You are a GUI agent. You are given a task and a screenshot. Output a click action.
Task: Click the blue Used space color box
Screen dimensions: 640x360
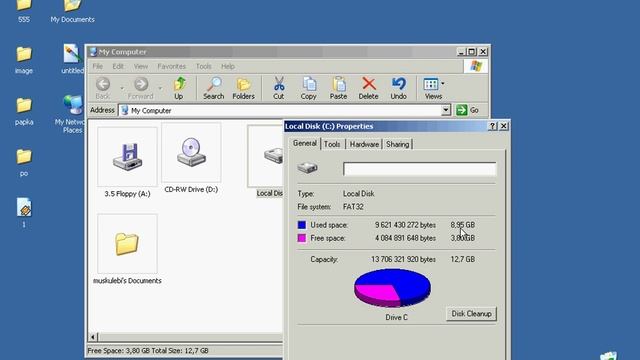pyautogui.click(x=302, y=225)
